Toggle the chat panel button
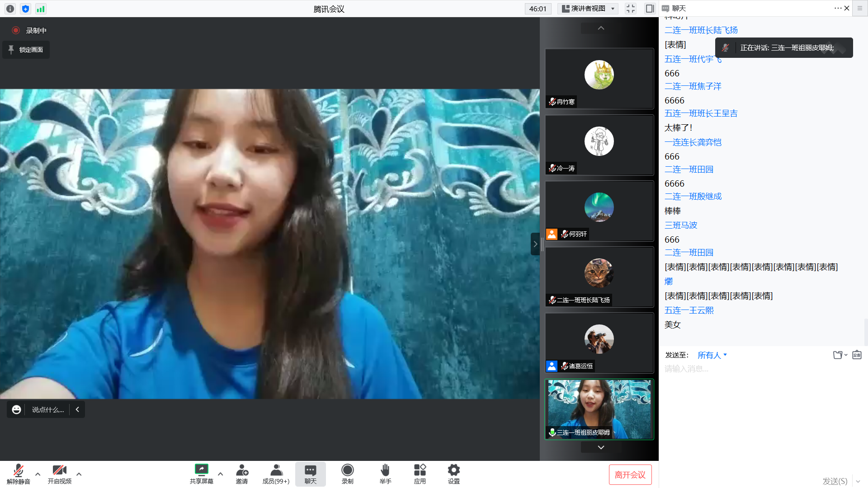This screenshot has width=868, height=488. pyautogui.click(x=310, y=474)
